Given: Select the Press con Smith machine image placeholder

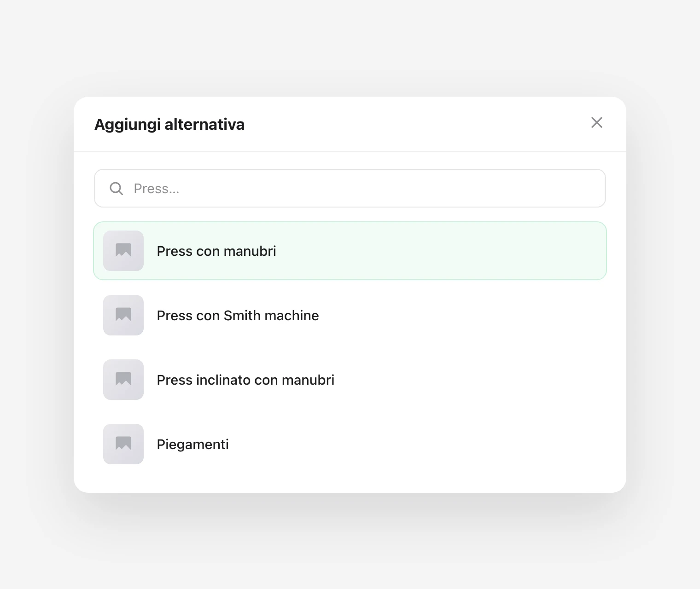Looking at the screenshot, I should click(123, 315).
